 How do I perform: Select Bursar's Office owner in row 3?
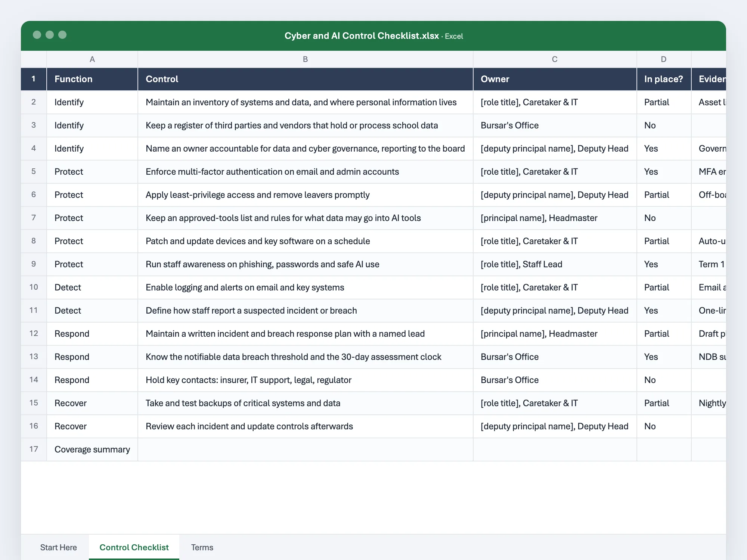point(555,125)
